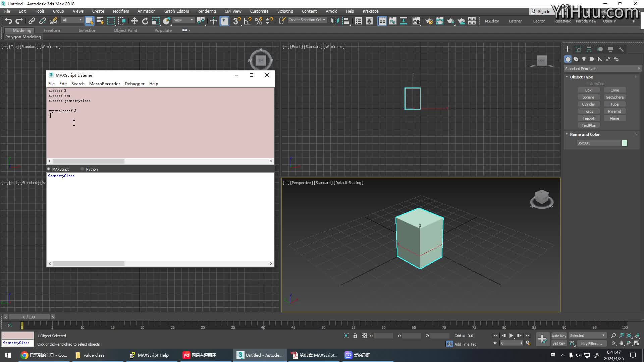644x362 pixels.
Task: Select Cameras category icon
Action: coord(592,59)
